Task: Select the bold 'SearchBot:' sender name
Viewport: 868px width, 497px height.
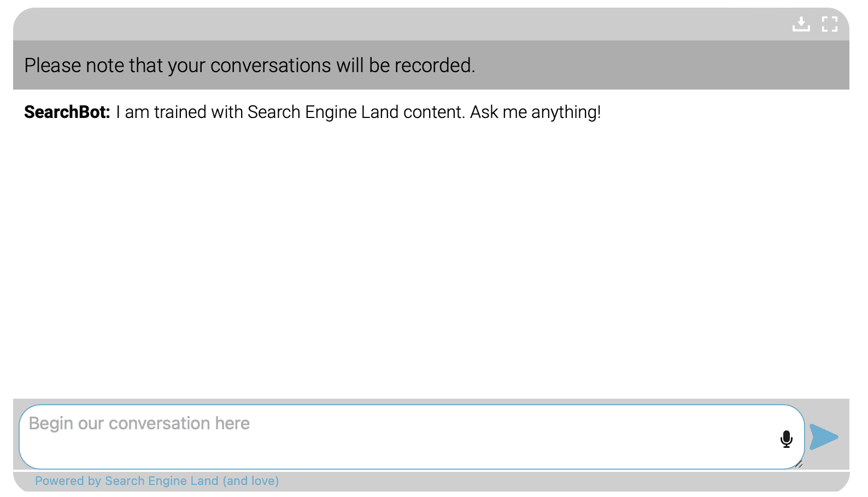Action: tap(67, 112)
